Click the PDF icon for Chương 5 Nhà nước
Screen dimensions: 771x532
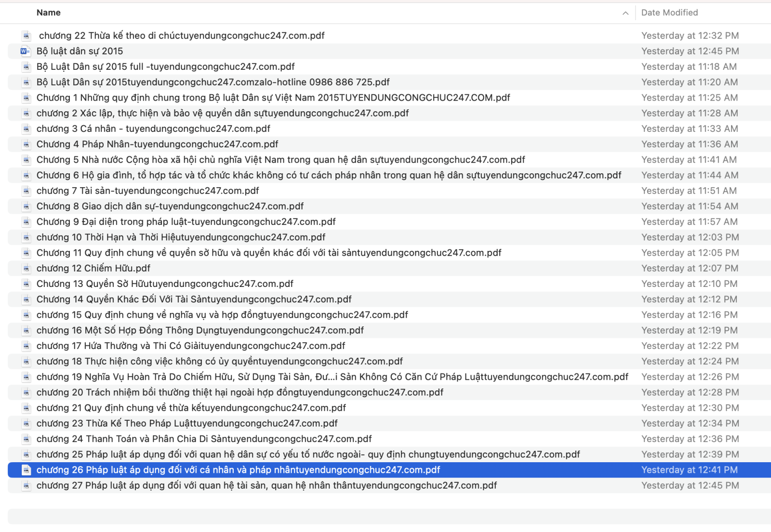tap(27, 160)
